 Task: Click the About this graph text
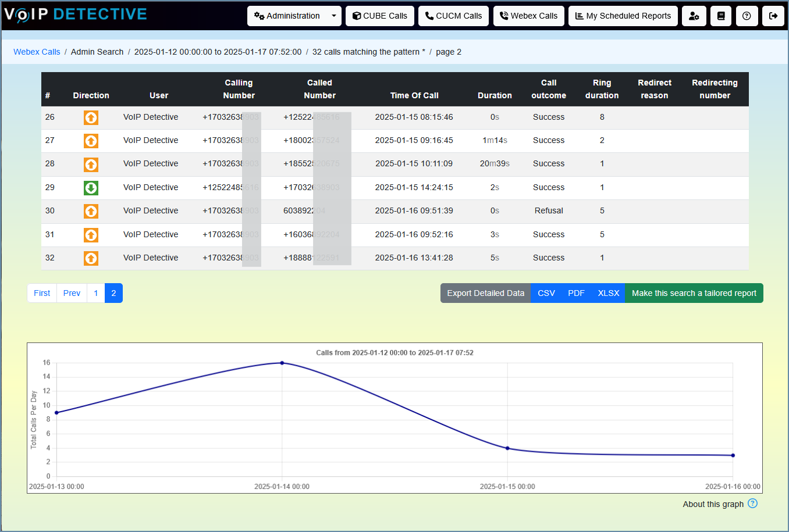[713, 504]
